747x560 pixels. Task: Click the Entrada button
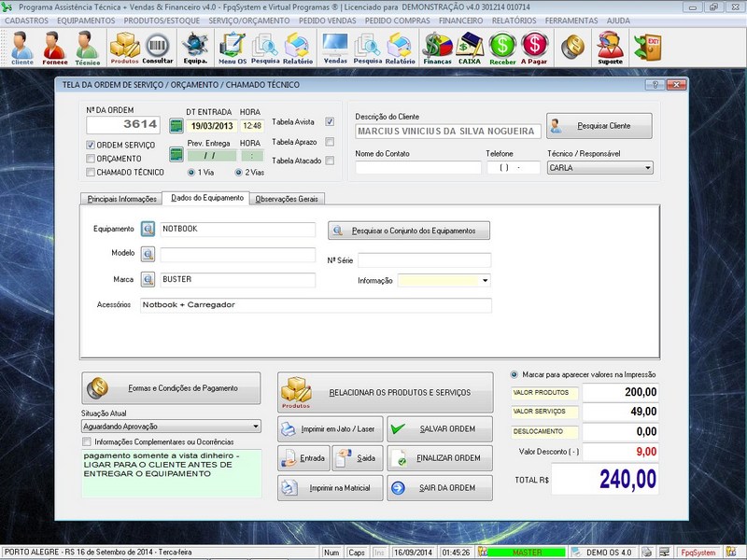click(304, 458)
